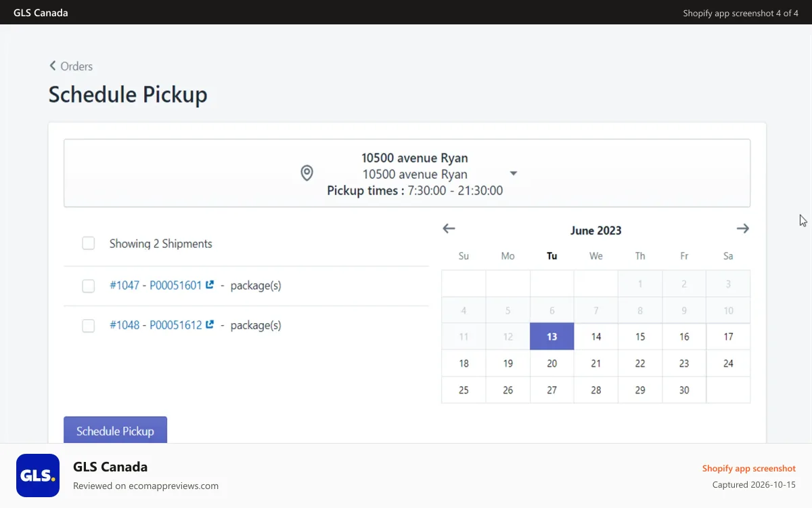Click the GLS app logo
The image size is (812, 508).
coord(38,475)
